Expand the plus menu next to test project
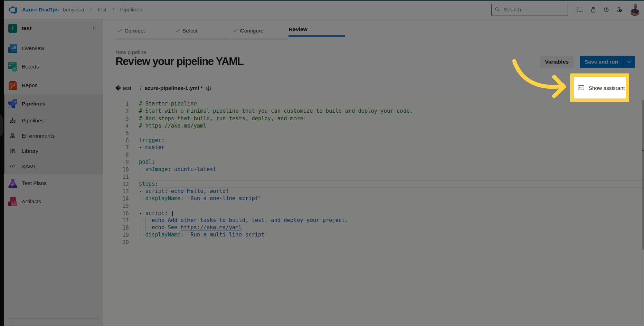644x326 pixels. point(94,28)
